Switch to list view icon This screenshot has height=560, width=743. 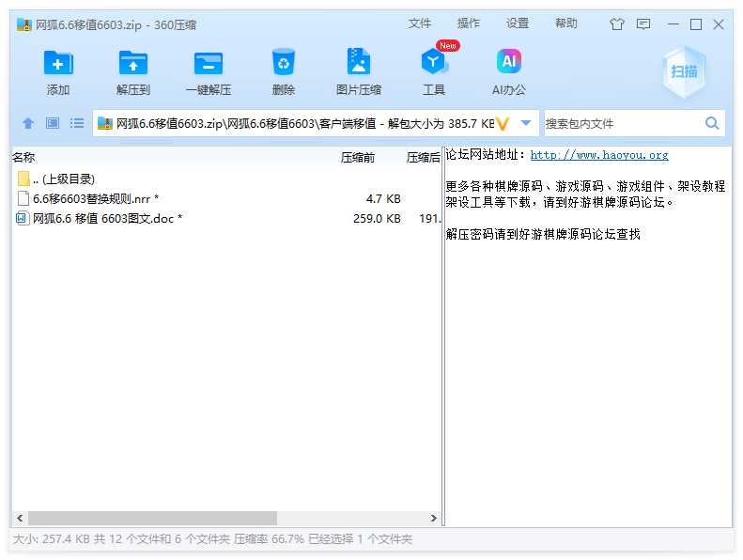pyautogui.click(x=77, y=123)
